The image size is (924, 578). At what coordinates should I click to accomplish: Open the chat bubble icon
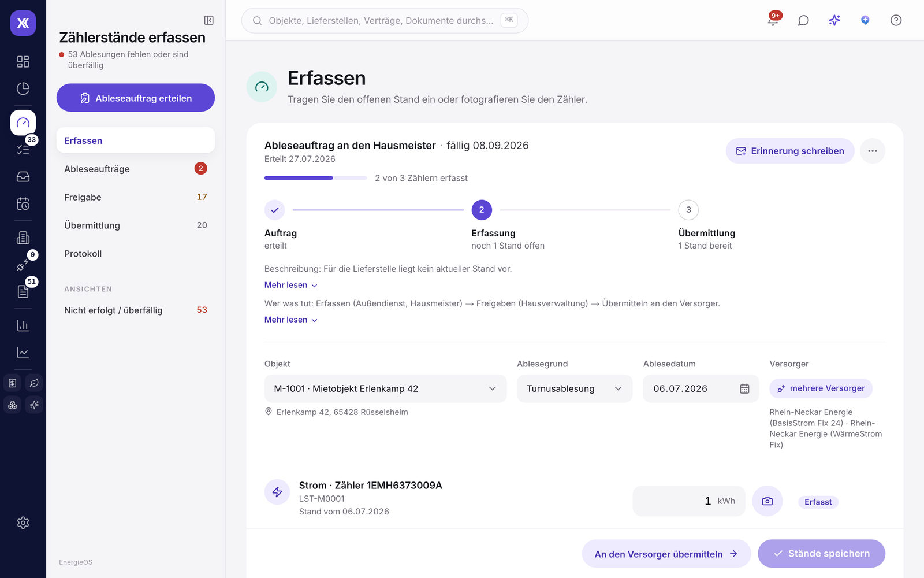[803, 20]
